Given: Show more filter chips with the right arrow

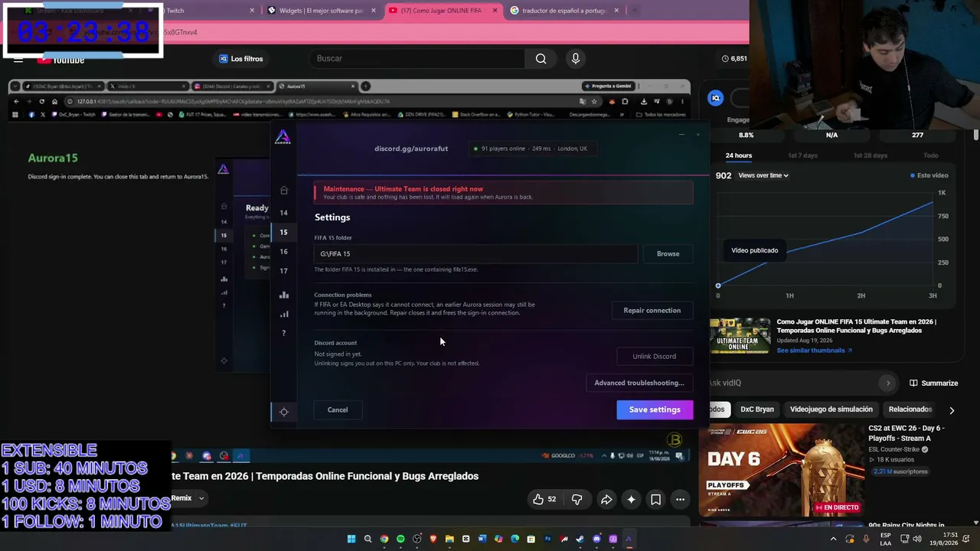Looking at the screenshot, I should click(952, 410).
